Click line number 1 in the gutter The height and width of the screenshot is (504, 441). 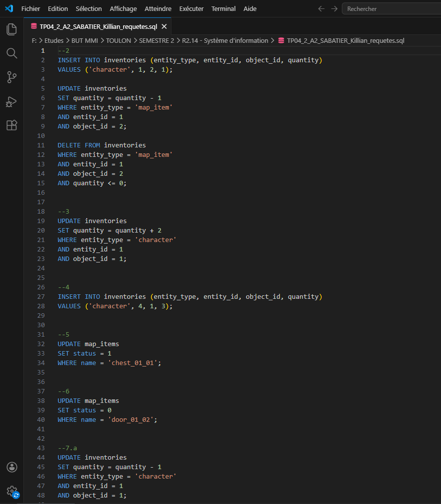[43, 50]
